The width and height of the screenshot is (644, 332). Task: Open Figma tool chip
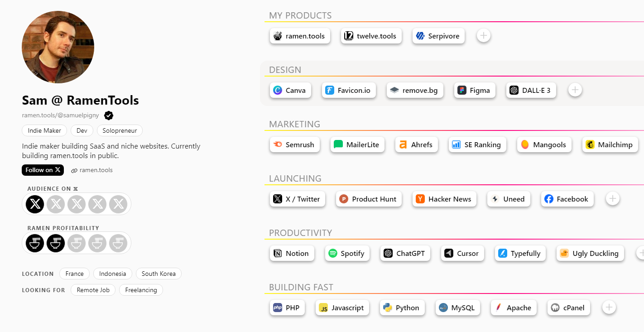[475, 90]
